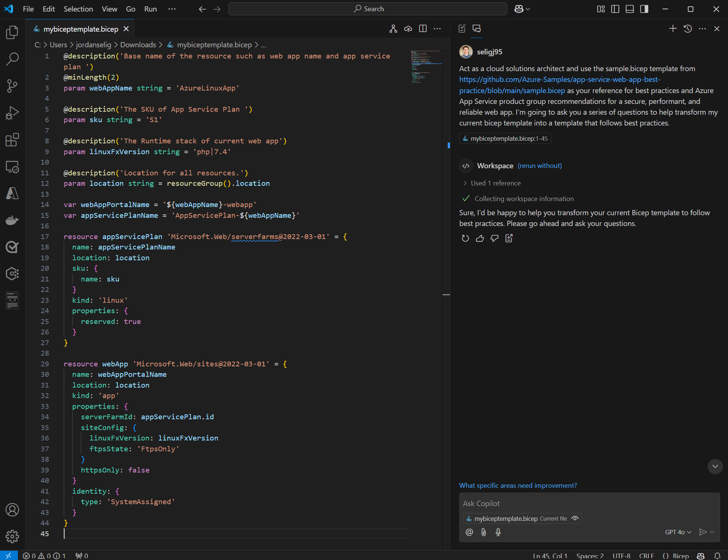
Task: Start a new Copilot chat session
Action: [x=673, y=29]
